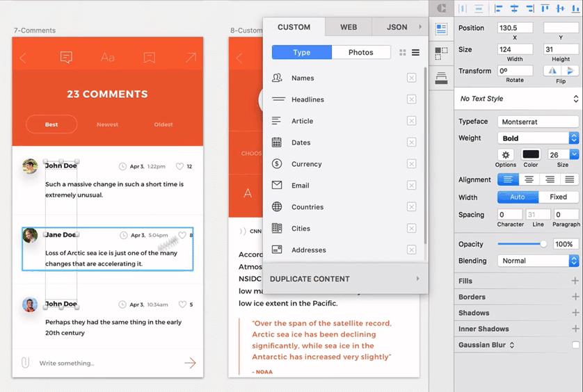Switch to grid view icon
The height and width of the screenshot is (392, 583).
(x=403, y=53)
